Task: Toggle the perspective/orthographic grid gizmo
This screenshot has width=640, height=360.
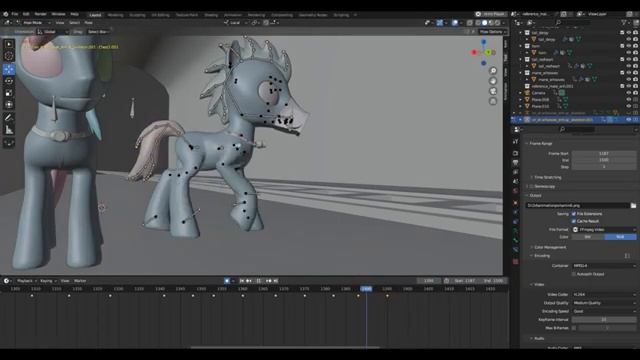Action: 493,101
